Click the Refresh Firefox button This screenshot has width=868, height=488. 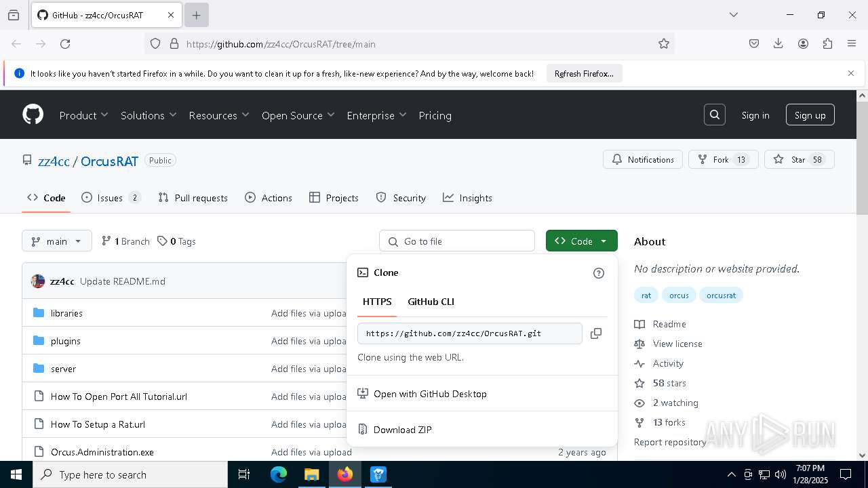click(584, 73)
